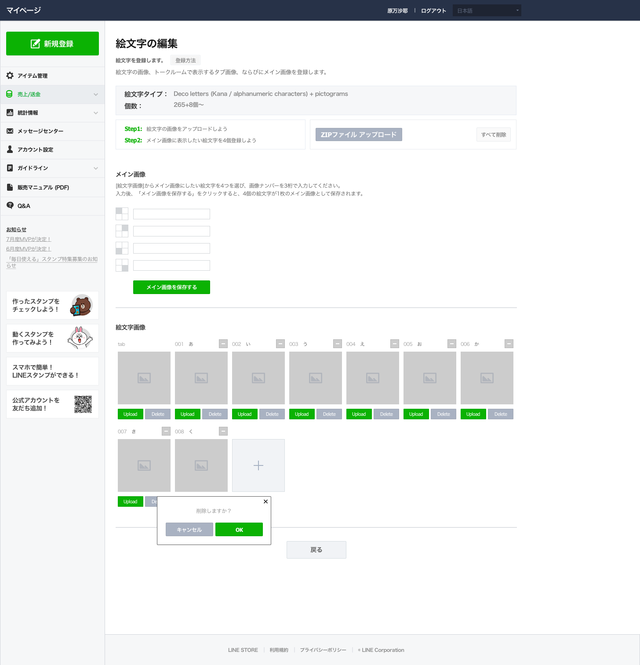
Task: Click the speech bubble icon beside Q&A
Action: (x=10, y=205)
